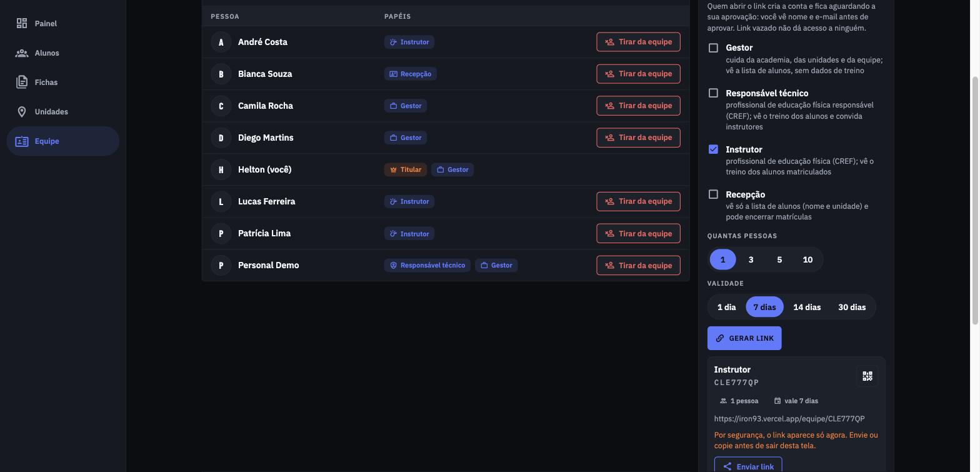Screen dimensions: 980x472
Task: Go to Fichas menu item
Action: (62, 83)
